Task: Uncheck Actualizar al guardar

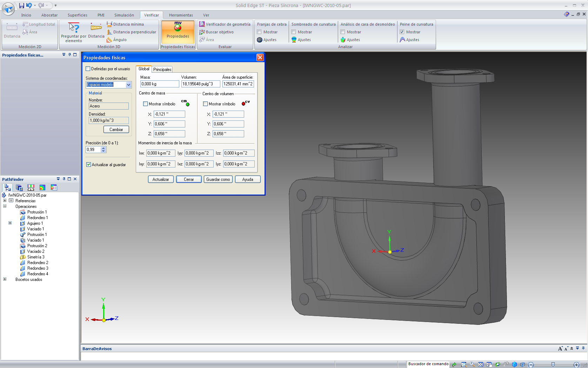Action: point(89,165)
